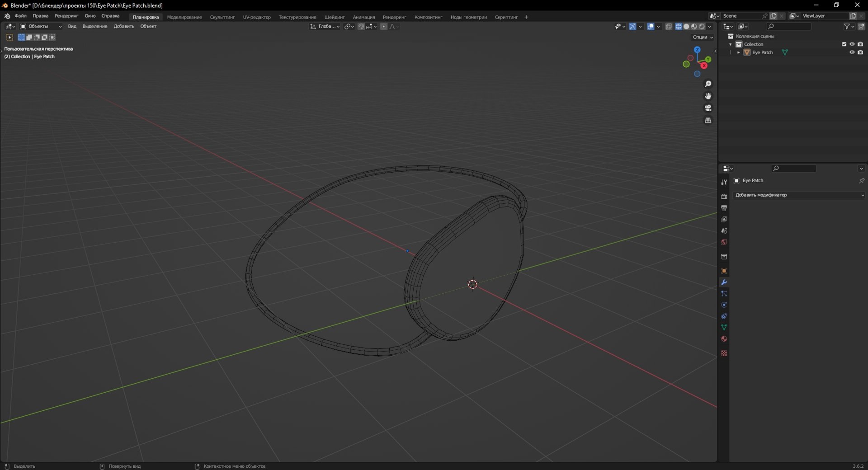Open the Physics properties tab
Viewport: 868px width, 470px height.
click(724, 305)
